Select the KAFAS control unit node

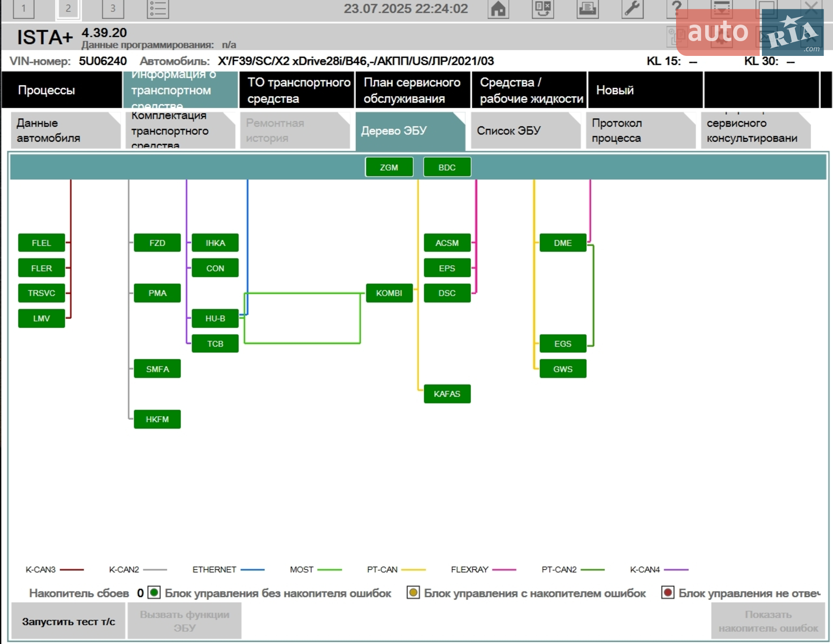[x=447, y=394]
